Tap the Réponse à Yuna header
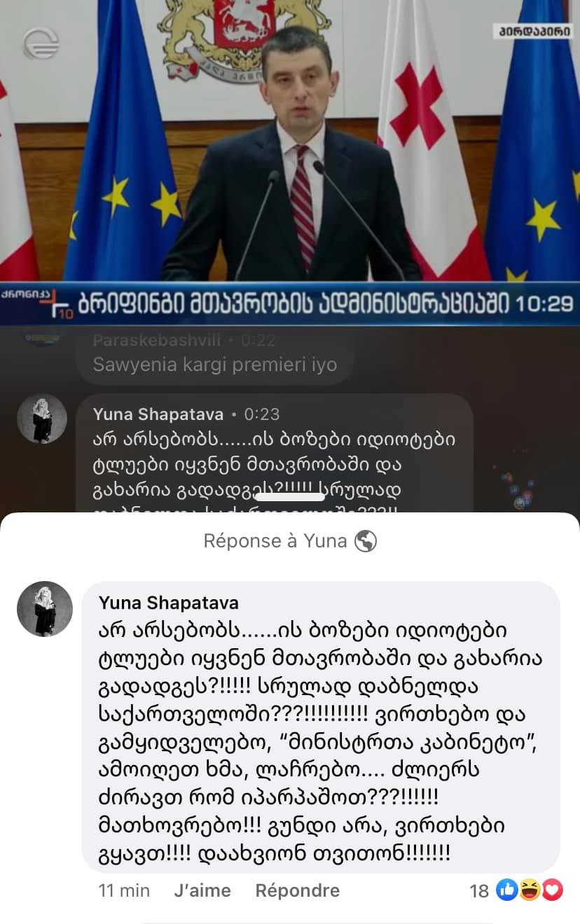Image resolution: width=580 pixels, height=924 pixels. coord(275,541)
